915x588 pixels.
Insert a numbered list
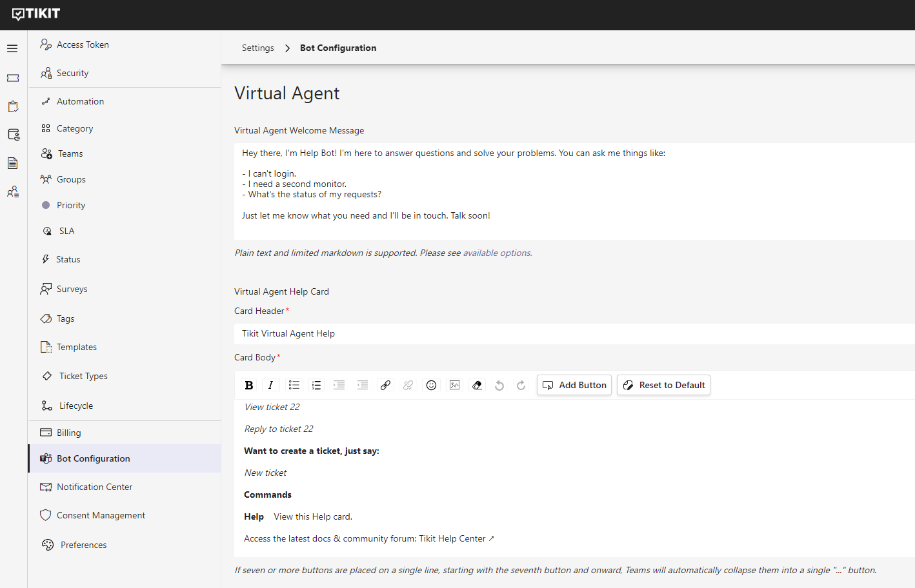point(316,385)
